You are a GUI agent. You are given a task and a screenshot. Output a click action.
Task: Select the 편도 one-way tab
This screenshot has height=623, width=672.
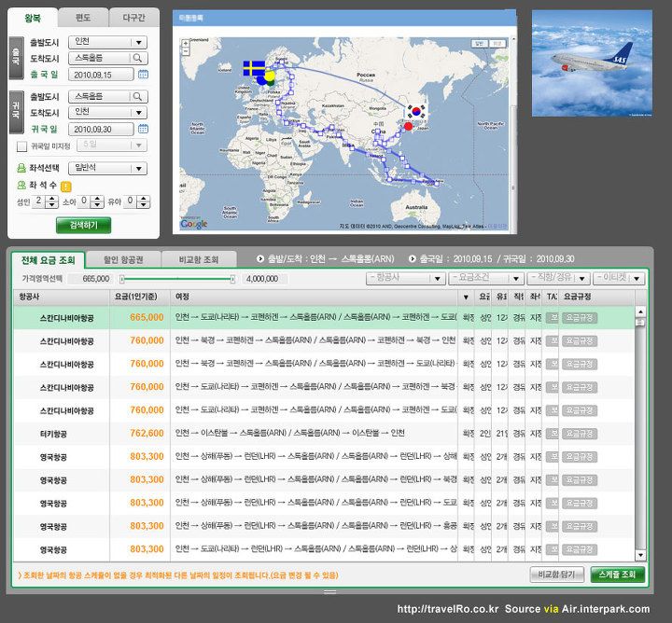83,18
